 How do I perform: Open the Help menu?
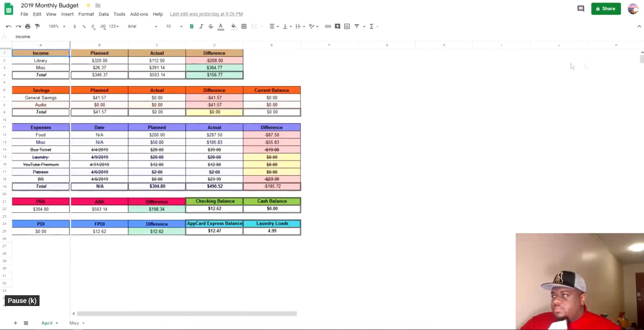(158, 14)
